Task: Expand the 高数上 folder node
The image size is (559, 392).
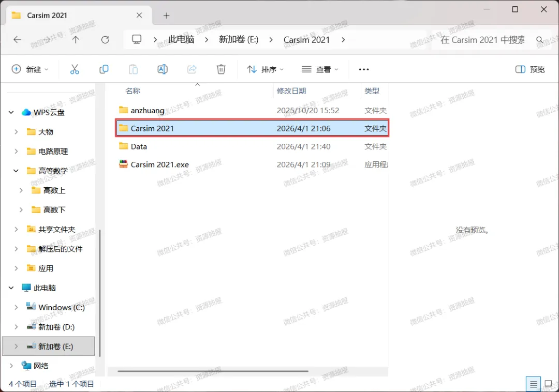Action: coord(21,190)
